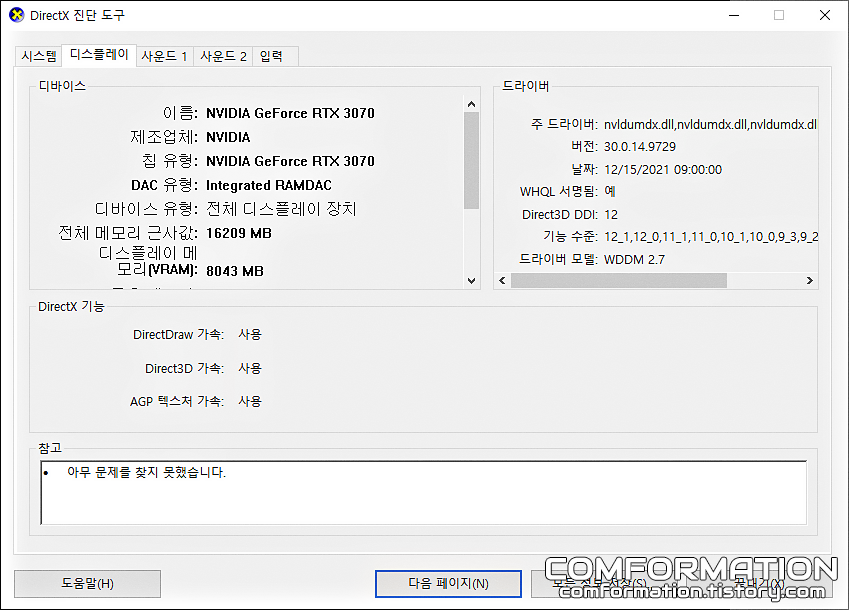Click DirectDraw 가속 value 사용
The image size is (849, 610).
(x=250, y=334)
